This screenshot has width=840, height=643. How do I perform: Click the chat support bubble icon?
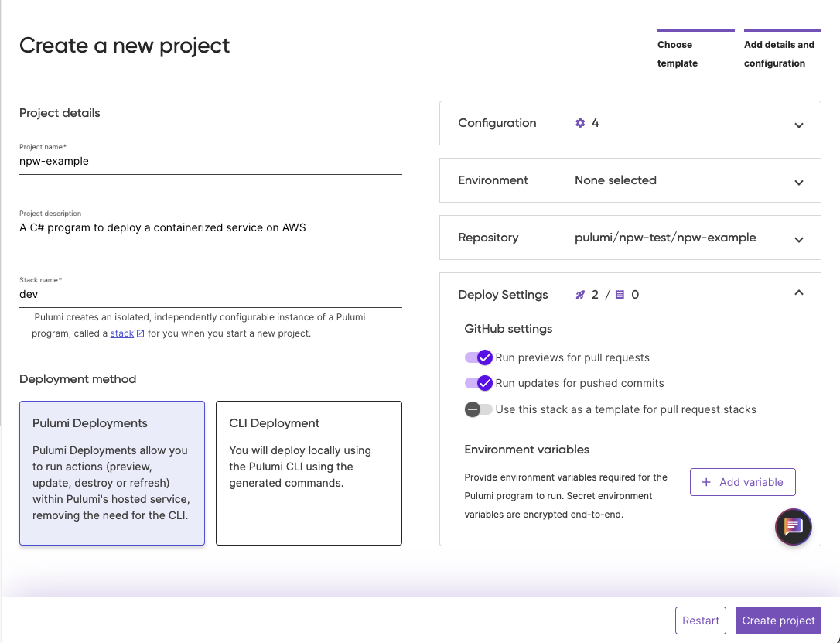pyautogui.click(x=793, y=528)
